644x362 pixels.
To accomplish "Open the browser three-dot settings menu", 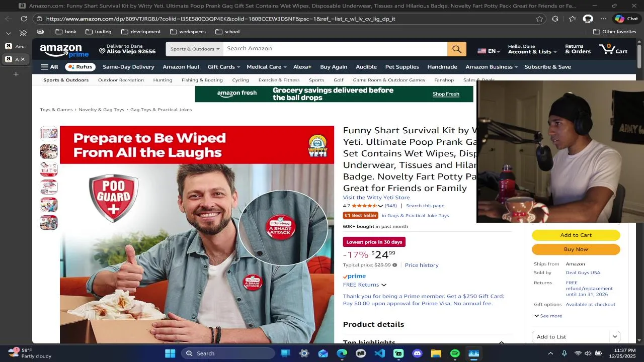I will [603, 19].
